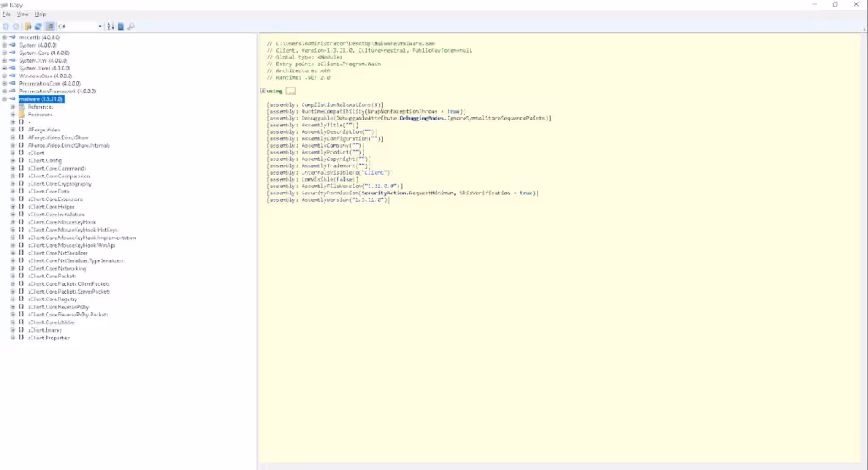Click the PresentationCore assembly icon
The height and width of the screenshot is (470, 868).
(x=13, y=84)
